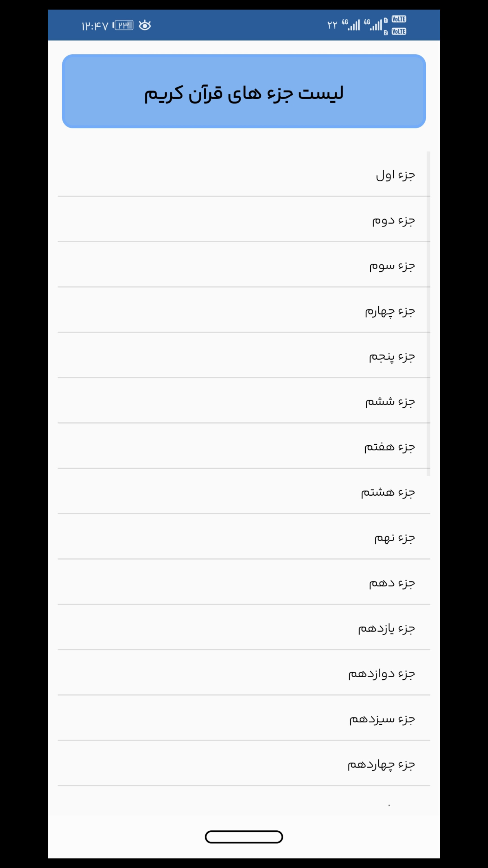Tap the navigation home pill
This screenshot has height=868, width=488.
pyautogui.click(x=244, y=837)
